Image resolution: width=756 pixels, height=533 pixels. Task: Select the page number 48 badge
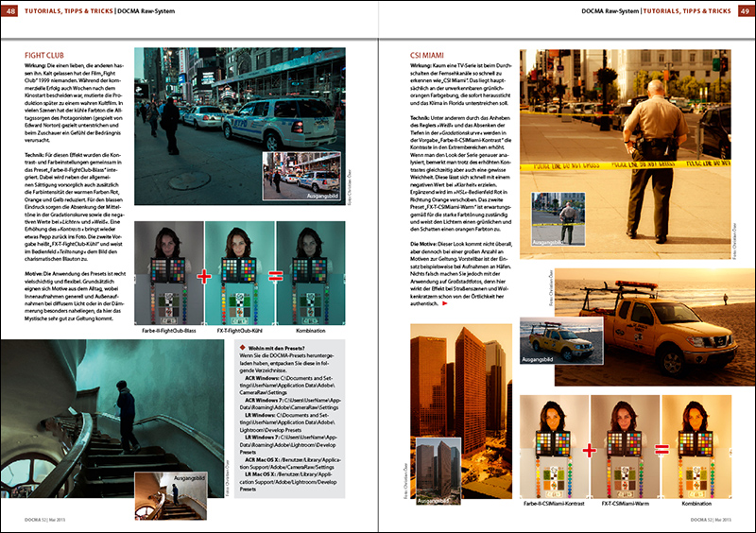coord(11,9)
